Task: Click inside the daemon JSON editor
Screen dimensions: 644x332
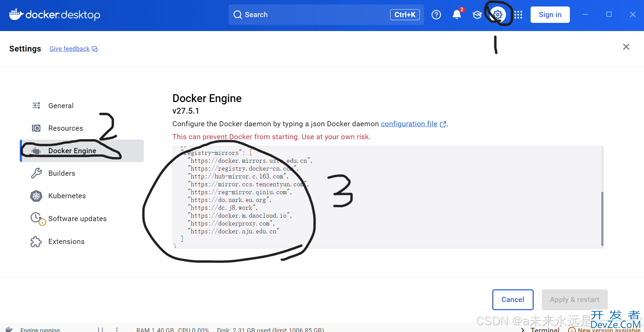Action: tap(388, 197)
